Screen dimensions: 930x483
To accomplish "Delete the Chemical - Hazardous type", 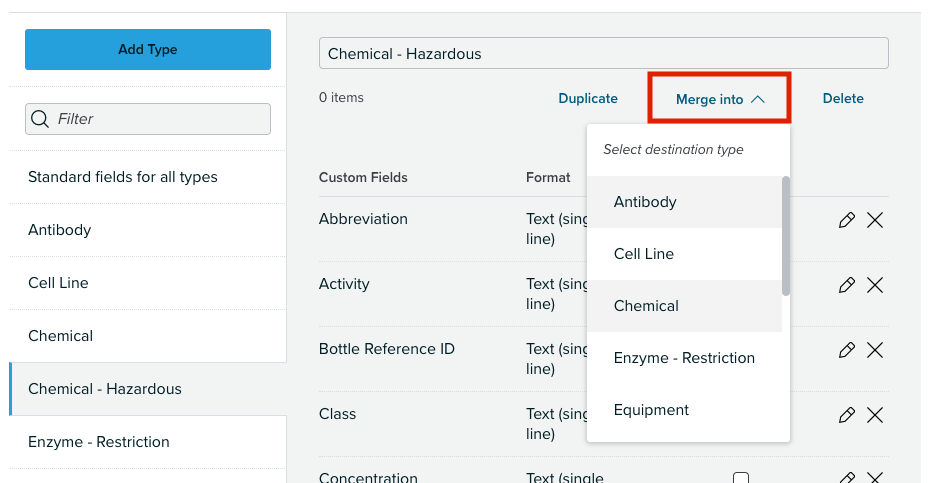I will [x=843, y=98].
